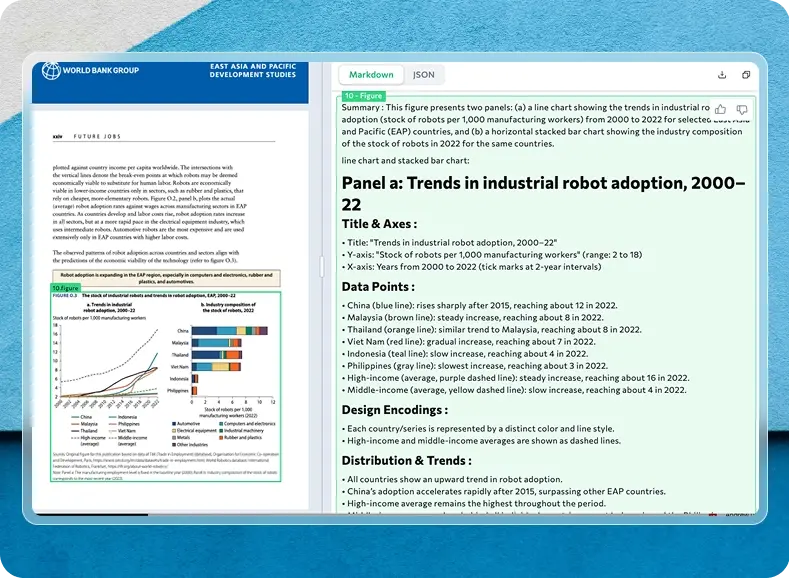Click the World Bank Group globe logo
The width and height of the screenshot is (790, 578).
51,71
